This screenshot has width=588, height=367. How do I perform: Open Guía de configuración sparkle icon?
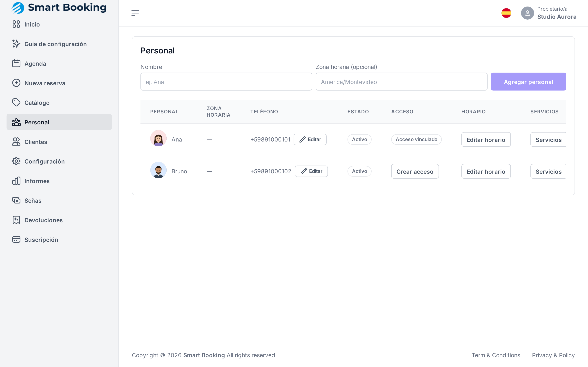coord(16,44)
